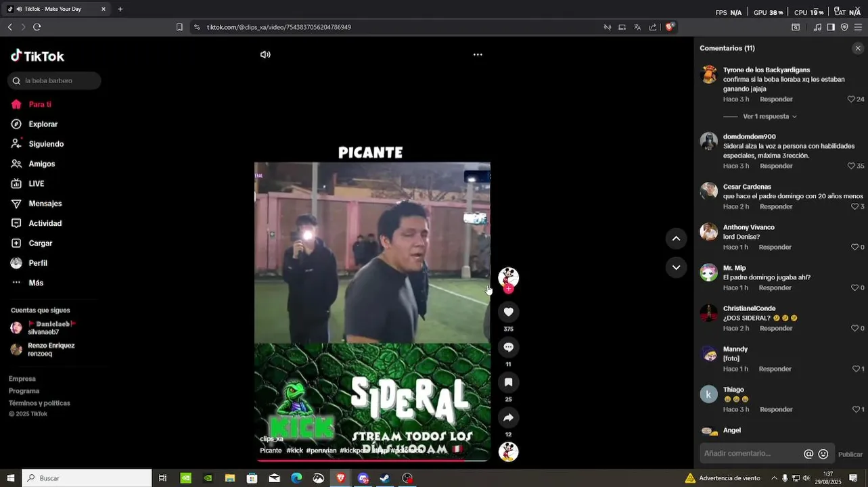Like Anthony Vivanco's comment

(x=854, y=247)
